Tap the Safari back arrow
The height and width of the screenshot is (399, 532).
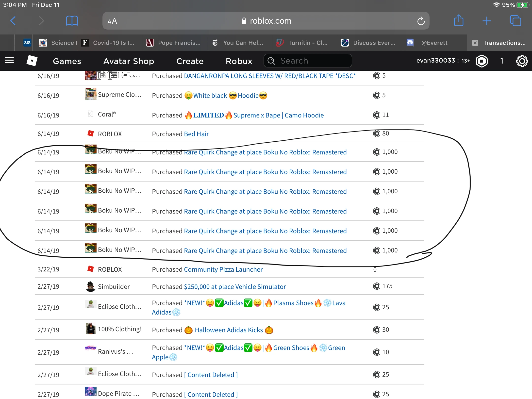(x=13, y=21)
